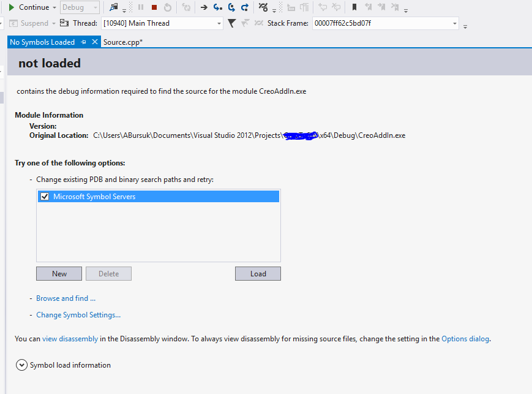Expand Symbol load information section
This screenshot has width=532, height=394.
(21, 365)
